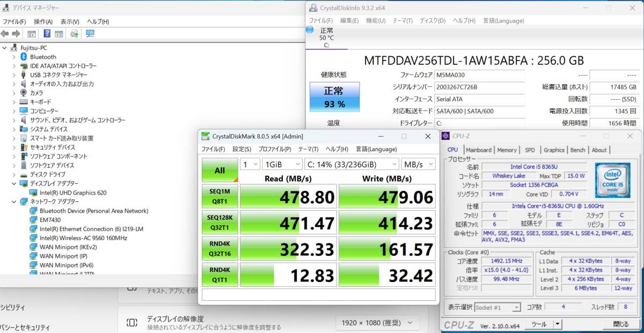Open the Socket #1 selection dropdown in CPU-Z
This screenshot has height=333, width=644.
click(497, 307)
